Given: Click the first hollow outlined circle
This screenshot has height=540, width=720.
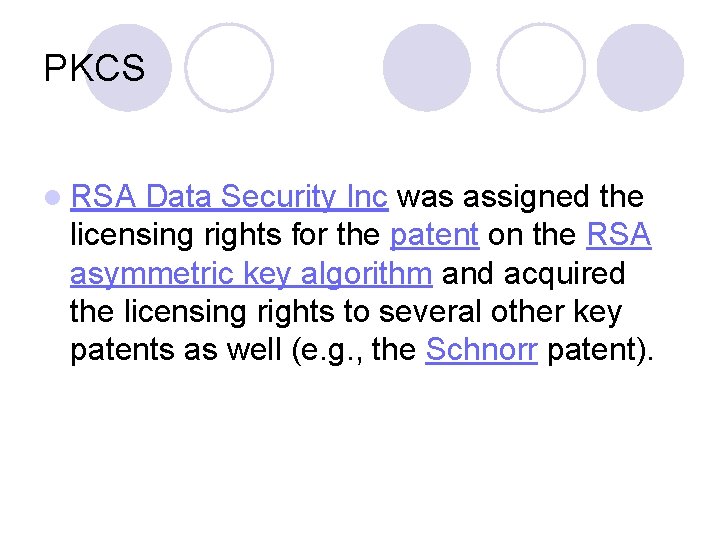Looking at the screenshot, I should click(229, 67).
